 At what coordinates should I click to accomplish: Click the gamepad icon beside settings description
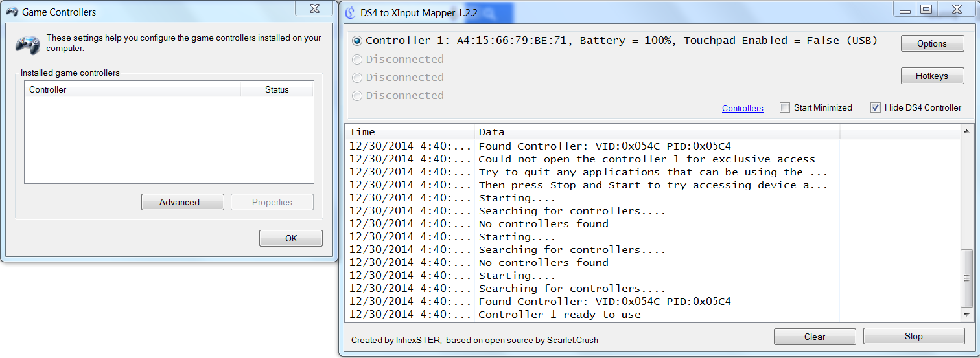[27, 45]
